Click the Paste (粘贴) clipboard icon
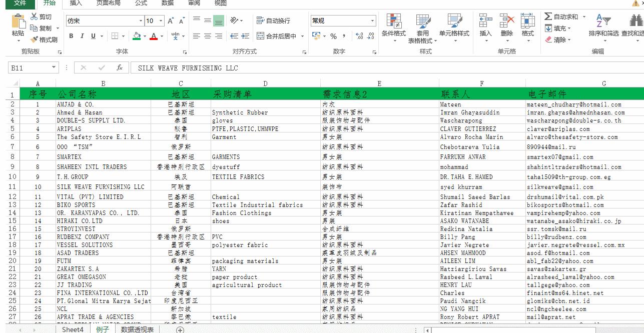This screenshot has height=333, width=644. [18, 21]
